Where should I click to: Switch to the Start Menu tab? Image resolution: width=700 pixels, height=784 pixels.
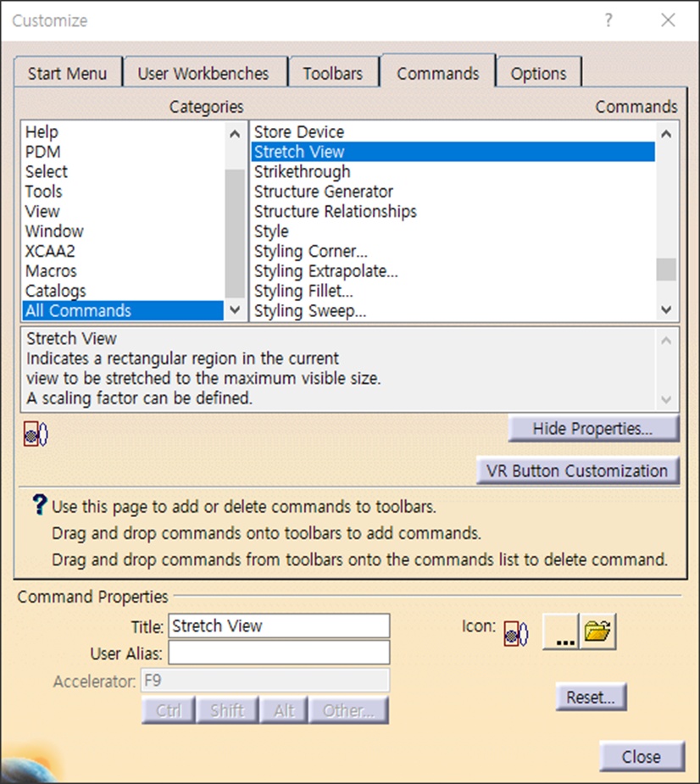(68, 73)
